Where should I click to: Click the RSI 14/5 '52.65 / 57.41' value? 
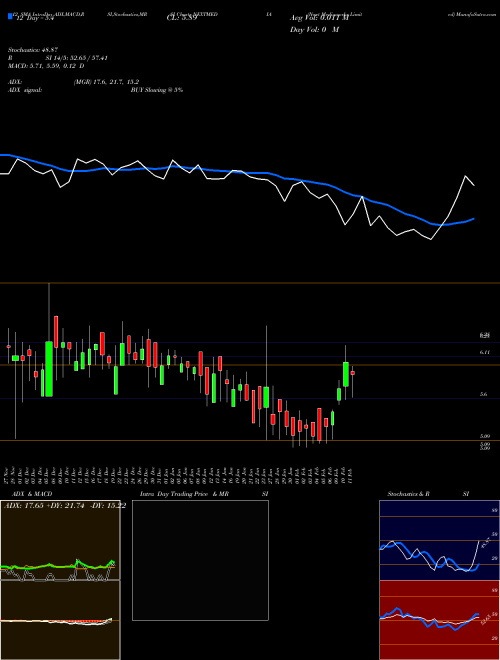pyautogui.click(x=89, y=58)
